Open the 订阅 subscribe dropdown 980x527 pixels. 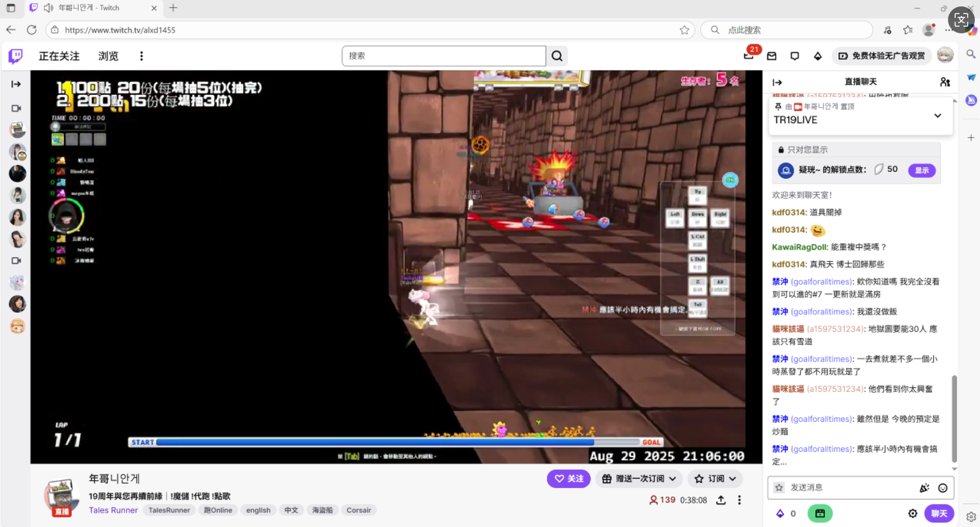(x=715, y=479)
